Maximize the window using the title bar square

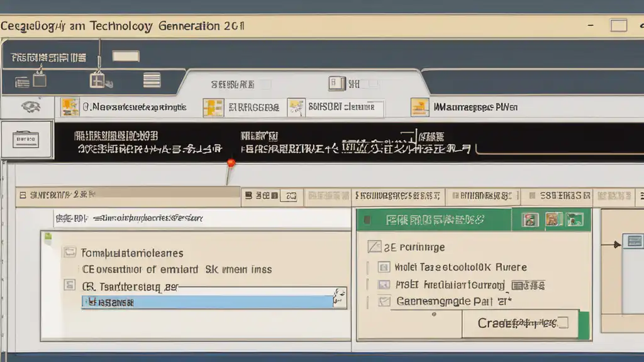click(x=619, y=25)
